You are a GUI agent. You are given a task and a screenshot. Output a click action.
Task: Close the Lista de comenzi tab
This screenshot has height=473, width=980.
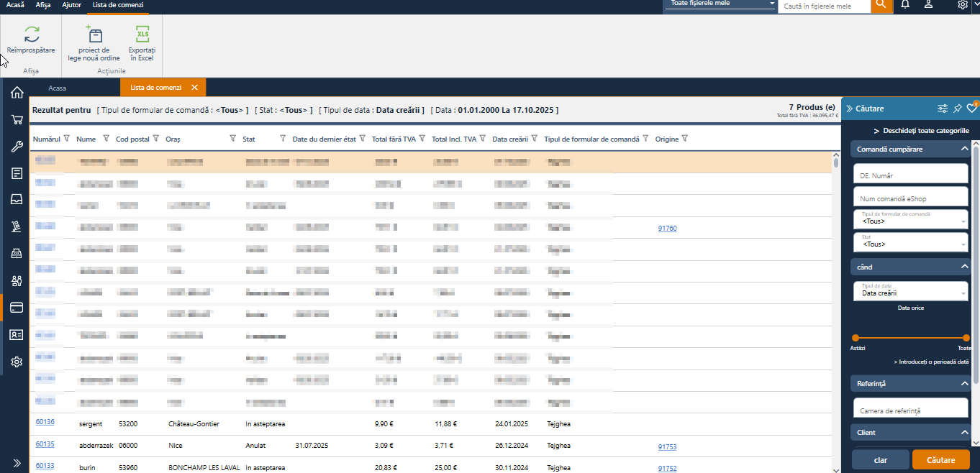[x=194, y=88]
